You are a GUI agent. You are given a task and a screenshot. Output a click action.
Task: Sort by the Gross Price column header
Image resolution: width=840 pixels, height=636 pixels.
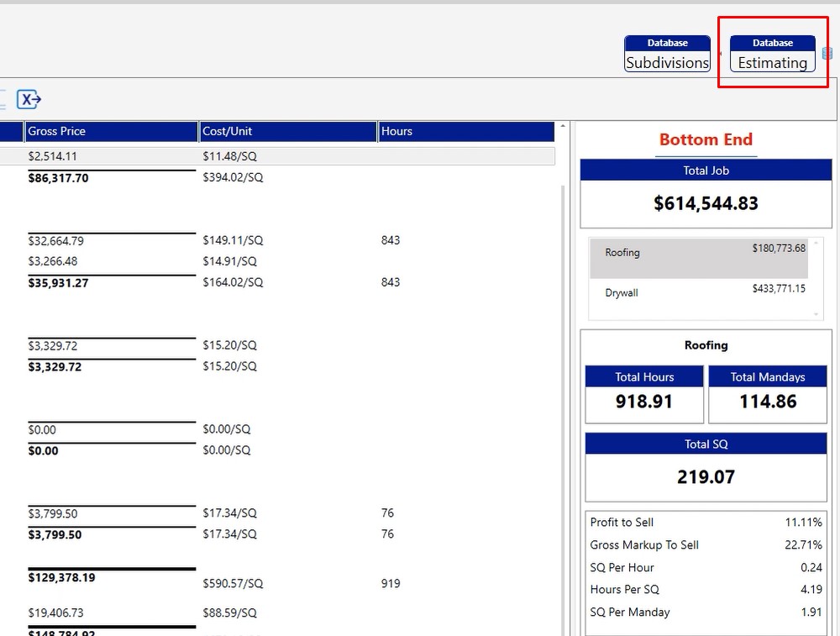(111, 132)
